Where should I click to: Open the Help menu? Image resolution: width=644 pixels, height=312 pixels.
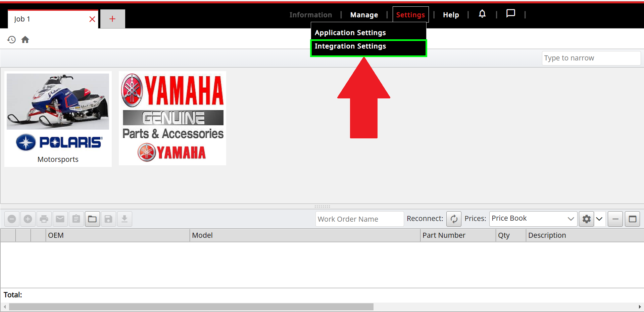[451, 15]
